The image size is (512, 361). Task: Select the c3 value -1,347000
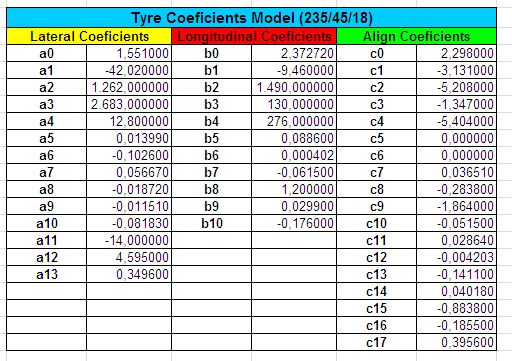point(456,104)
